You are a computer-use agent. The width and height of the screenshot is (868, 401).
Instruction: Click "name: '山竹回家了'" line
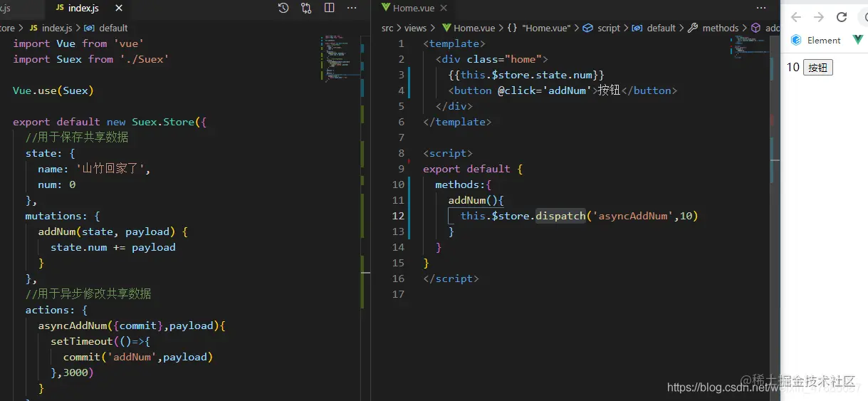point(95,169)
